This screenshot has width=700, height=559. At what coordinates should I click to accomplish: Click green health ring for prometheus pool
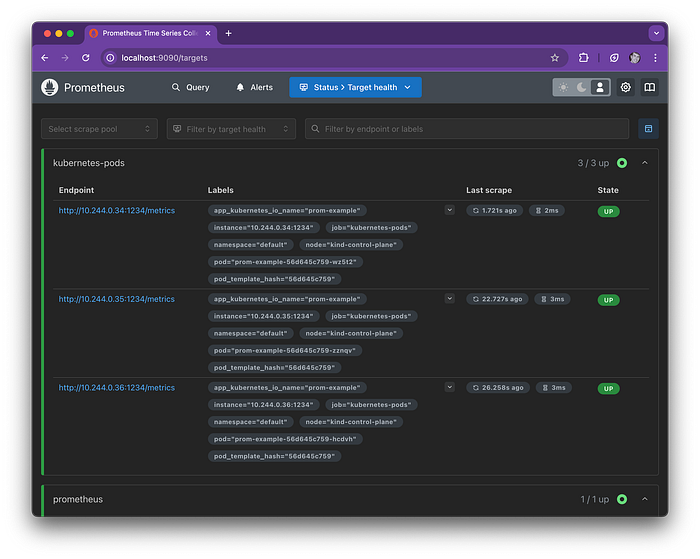coord(622,499)
